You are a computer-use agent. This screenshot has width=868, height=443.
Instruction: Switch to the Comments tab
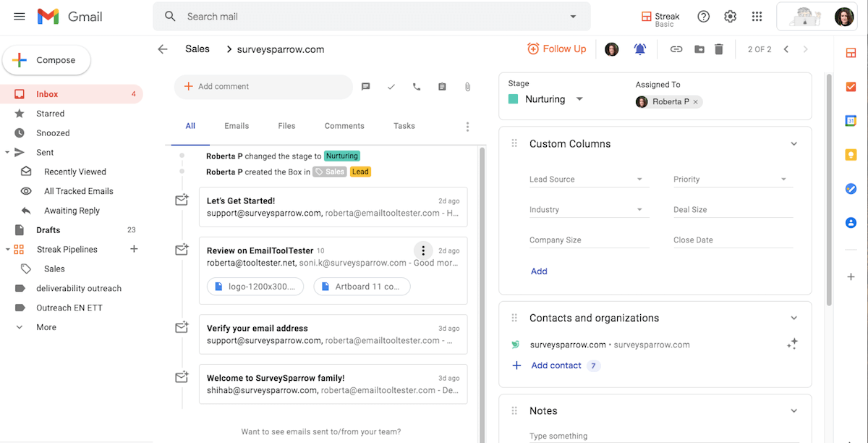pos(344,126)
